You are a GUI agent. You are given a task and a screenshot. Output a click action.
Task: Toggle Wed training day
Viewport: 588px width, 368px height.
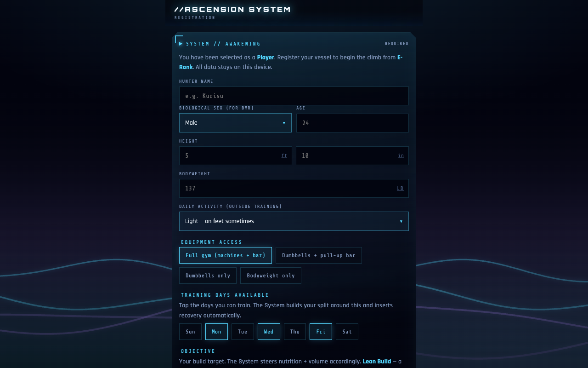coord(269,332)
